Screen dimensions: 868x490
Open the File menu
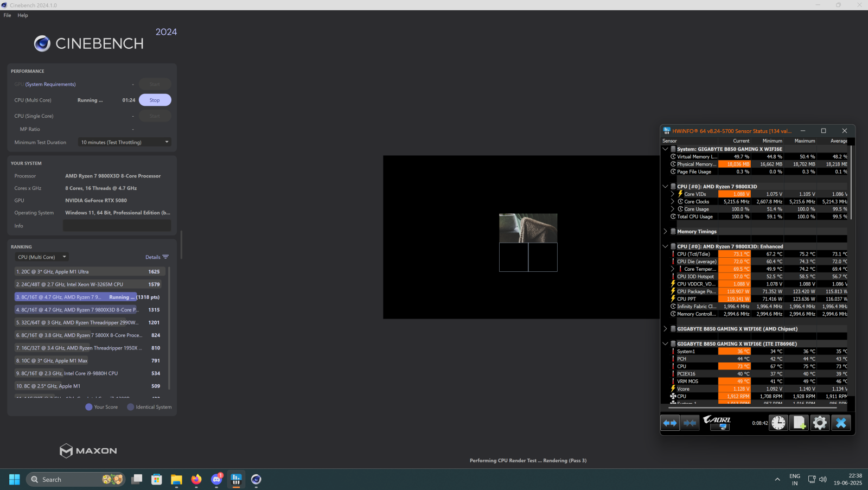(7, 15)
